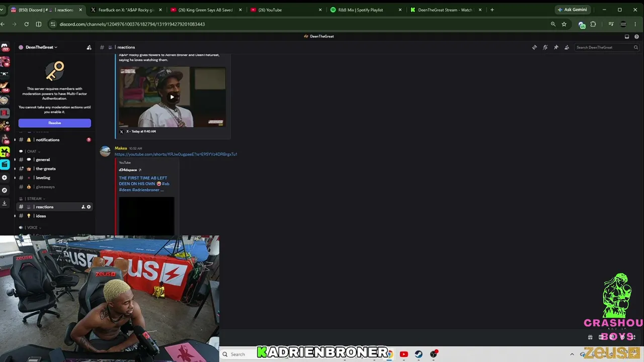This screenshot has width=644, height=362.
Task: Click the Download Apps icon in server list
Action: click(x=5, y=203)
